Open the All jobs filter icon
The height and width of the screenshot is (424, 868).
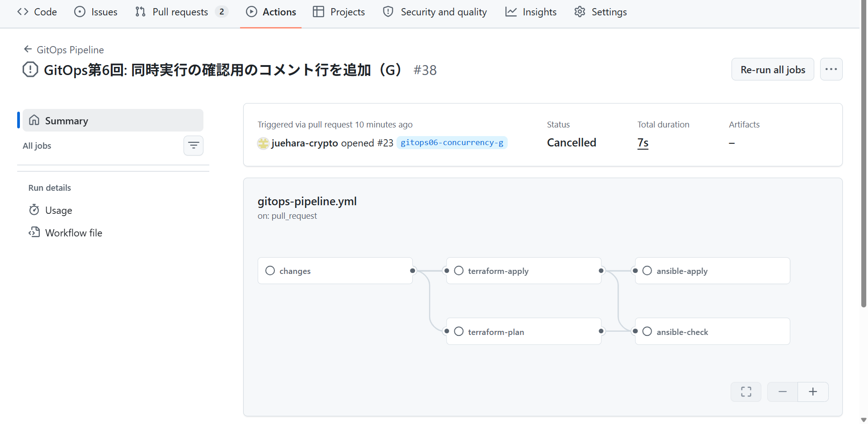193,146
